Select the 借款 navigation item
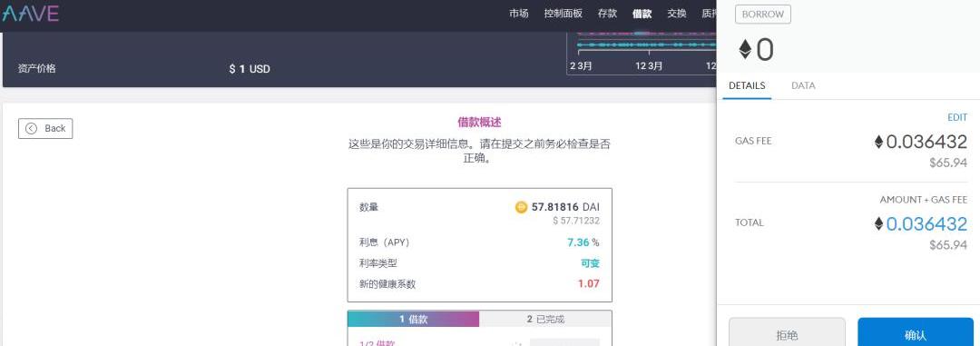Image resolution: width=980 pixels, height=346 pixels. (642, 13)
